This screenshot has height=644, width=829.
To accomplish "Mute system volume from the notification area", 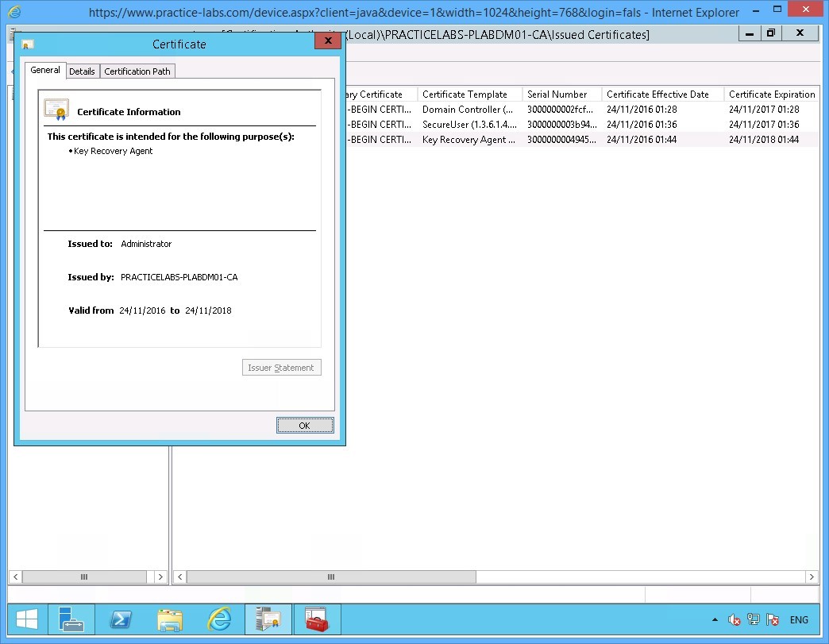I will (733, 619).
